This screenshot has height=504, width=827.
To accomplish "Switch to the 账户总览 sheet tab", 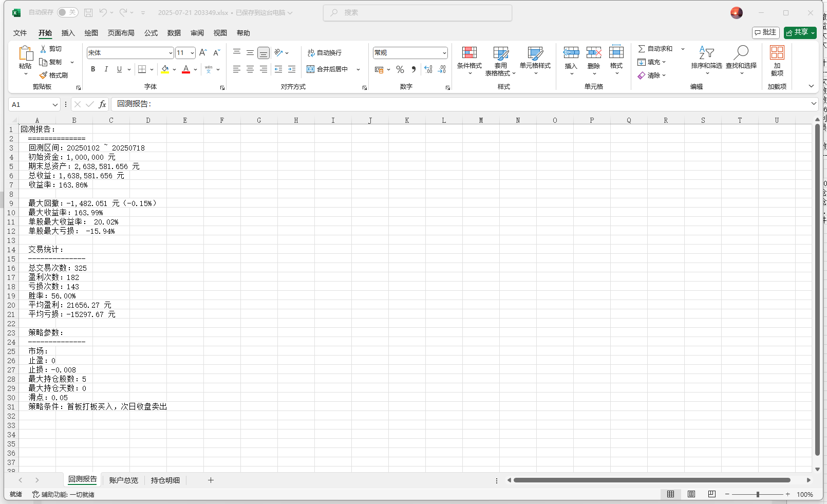I will [123, 480].
